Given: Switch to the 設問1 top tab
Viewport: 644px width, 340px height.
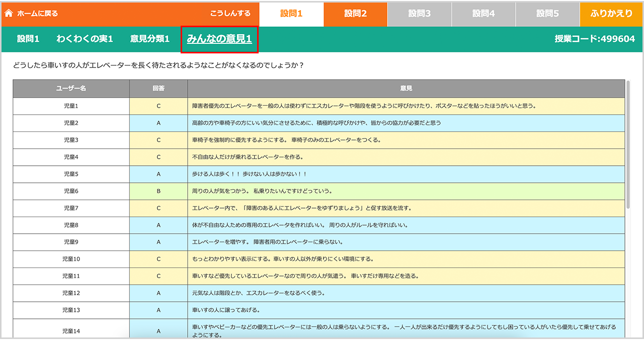Looking at the screenshot, I should click(291, 14).
